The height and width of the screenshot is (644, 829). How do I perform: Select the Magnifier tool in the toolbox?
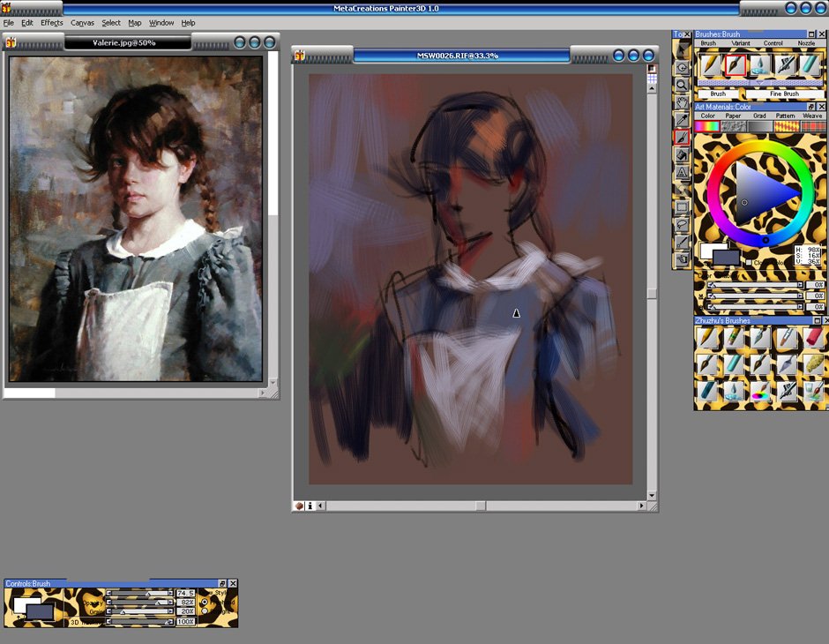coord(682,85)
